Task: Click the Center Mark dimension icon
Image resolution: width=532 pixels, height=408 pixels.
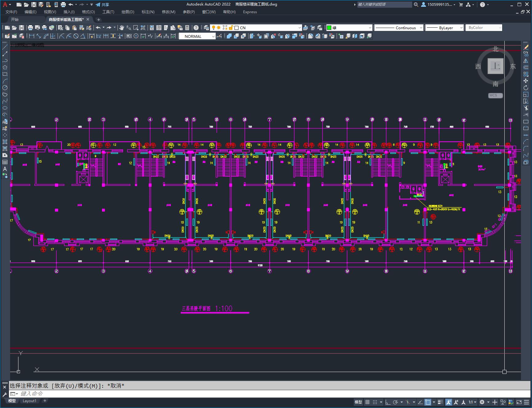Action: tap(136, 36)
